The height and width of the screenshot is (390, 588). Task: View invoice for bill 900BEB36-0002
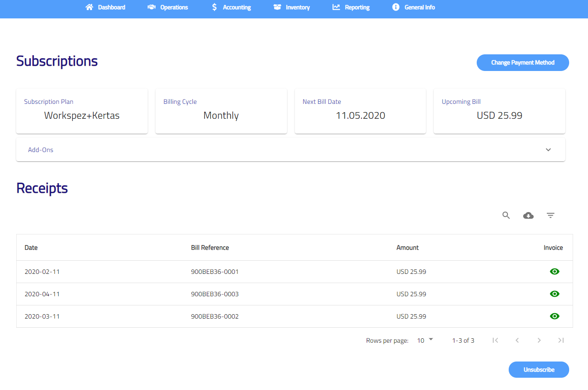tap(554, 316)
